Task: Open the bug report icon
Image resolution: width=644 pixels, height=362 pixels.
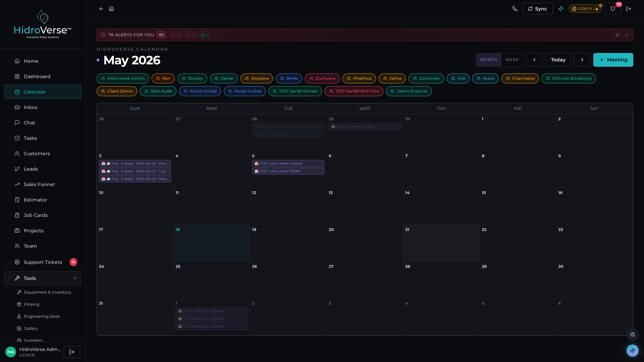Action: 632,335
